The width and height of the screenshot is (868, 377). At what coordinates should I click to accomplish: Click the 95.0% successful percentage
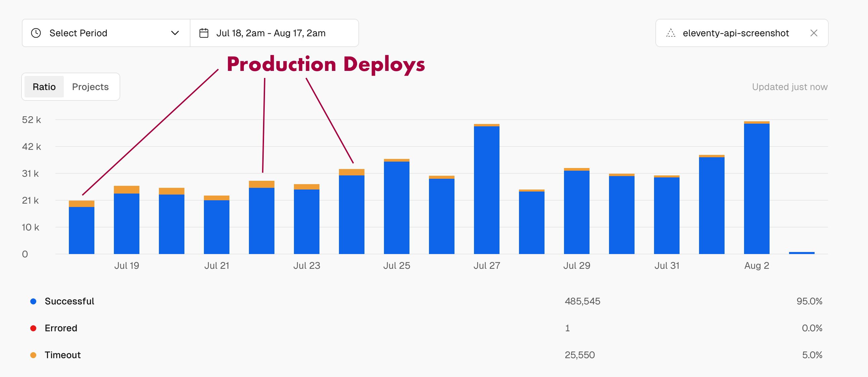coord(809,301)
